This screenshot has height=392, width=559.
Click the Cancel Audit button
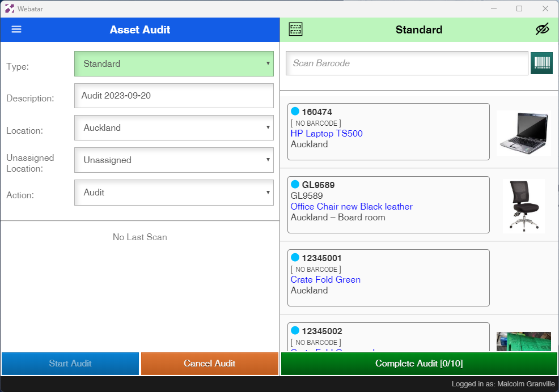210,364
